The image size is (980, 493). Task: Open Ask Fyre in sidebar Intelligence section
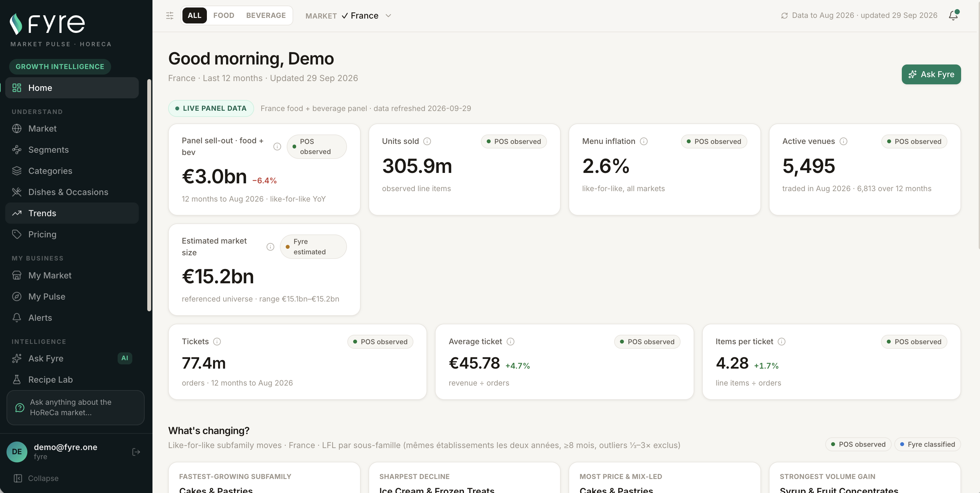[72, 358]
